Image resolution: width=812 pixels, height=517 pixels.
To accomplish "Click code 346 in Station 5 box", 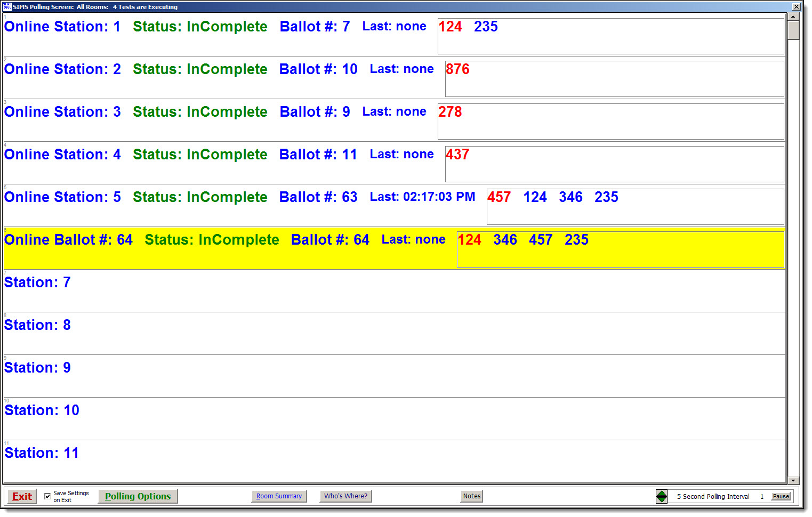I will tap(570, 197).
